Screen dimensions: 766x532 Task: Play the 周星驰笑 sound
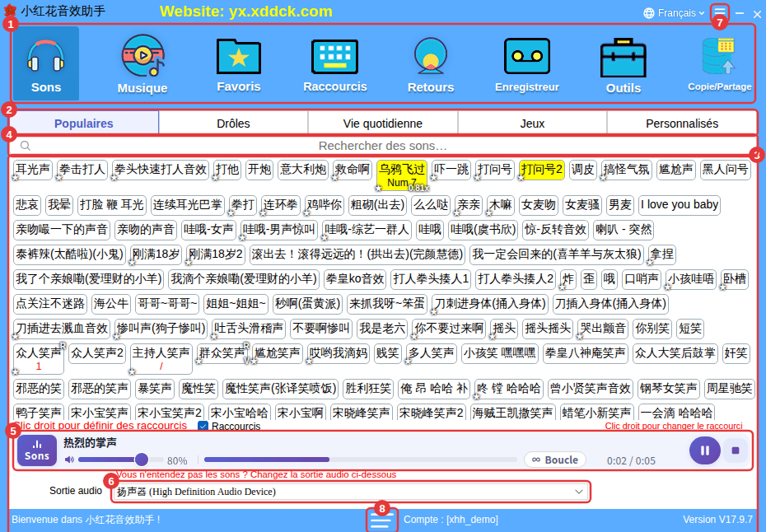pyautogui.click(x=730, y=389)
